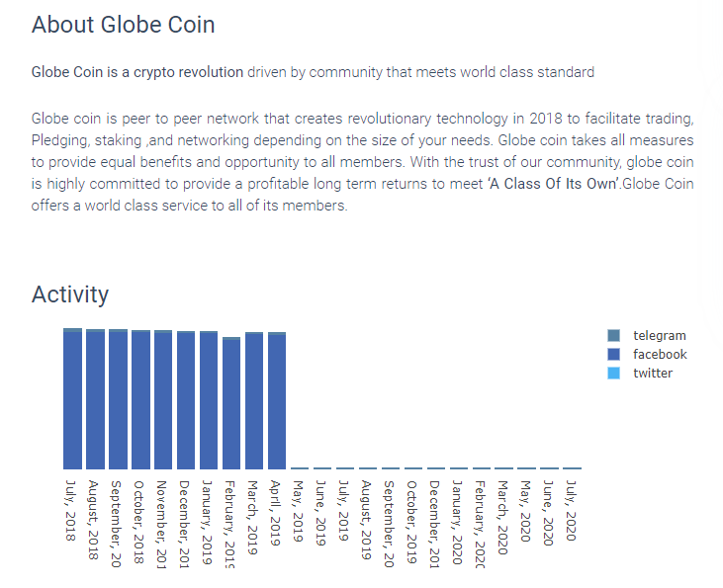The width and height of the screenshot is (723, 588).
Task: Select the August, 2018 activity bar
Action: pos(95,399)
